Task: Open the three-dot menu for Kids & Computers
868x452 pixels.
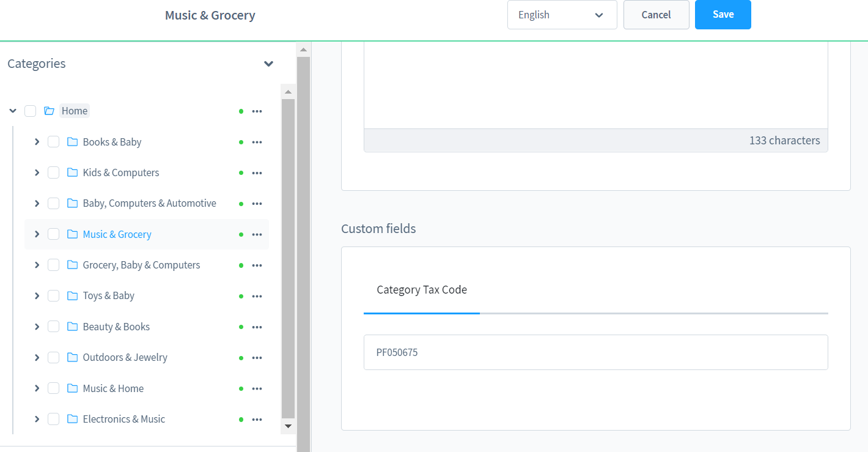Action: coord(257,173)
